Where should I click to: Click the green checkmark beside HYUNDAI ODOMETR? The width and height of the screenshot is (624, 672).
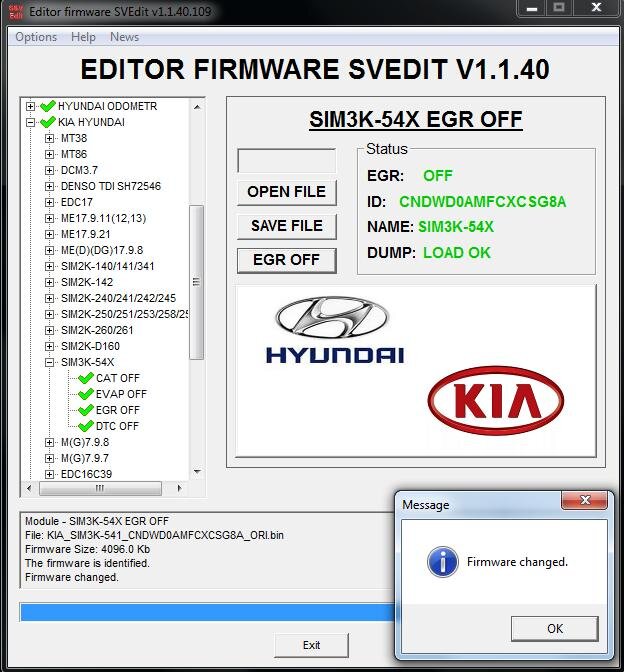(x=48, y=105)
